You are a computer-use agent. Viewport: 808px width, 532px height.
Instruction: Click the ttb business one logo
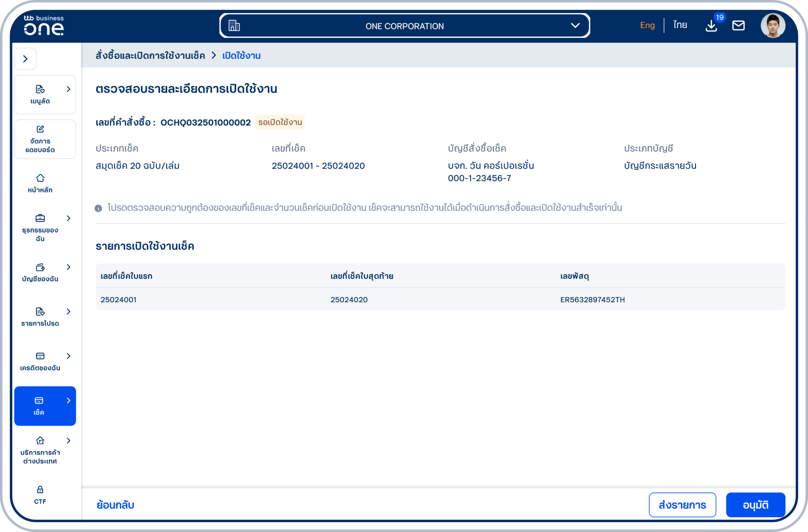click(x=43, y=25)
